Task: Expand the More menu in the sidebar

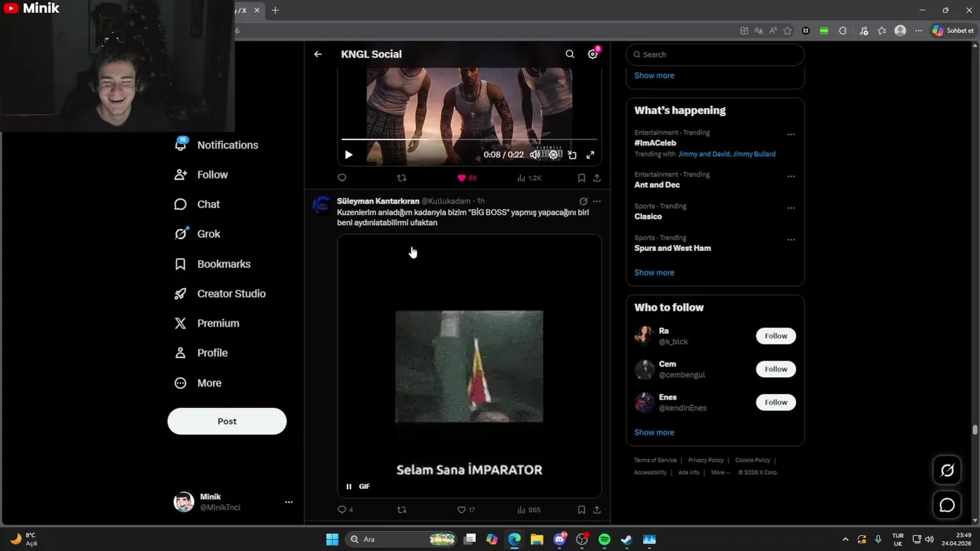Action: pyautogui.click(x=198, y=383)
